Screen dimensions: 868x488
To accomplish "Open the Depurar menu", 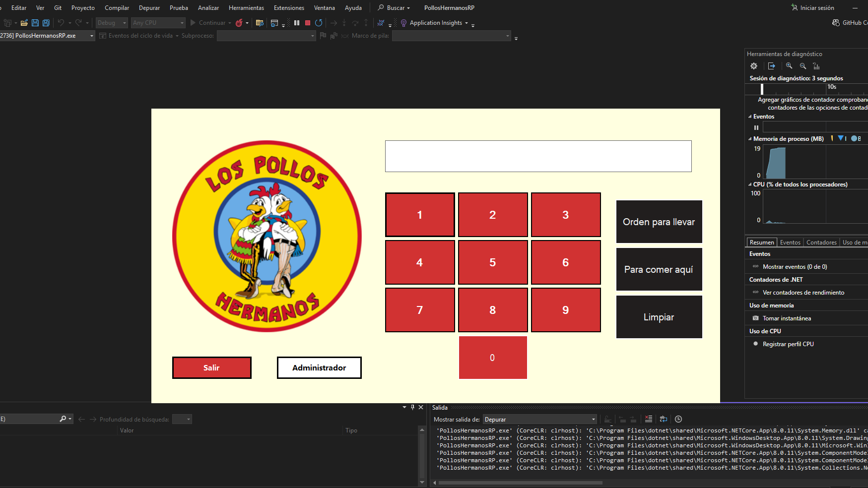I will point(149,8).
